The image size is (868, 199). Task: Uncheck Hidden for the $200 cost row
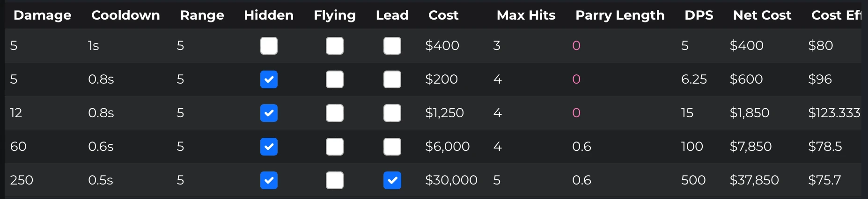pyautogui.click(x=269, y=79)
